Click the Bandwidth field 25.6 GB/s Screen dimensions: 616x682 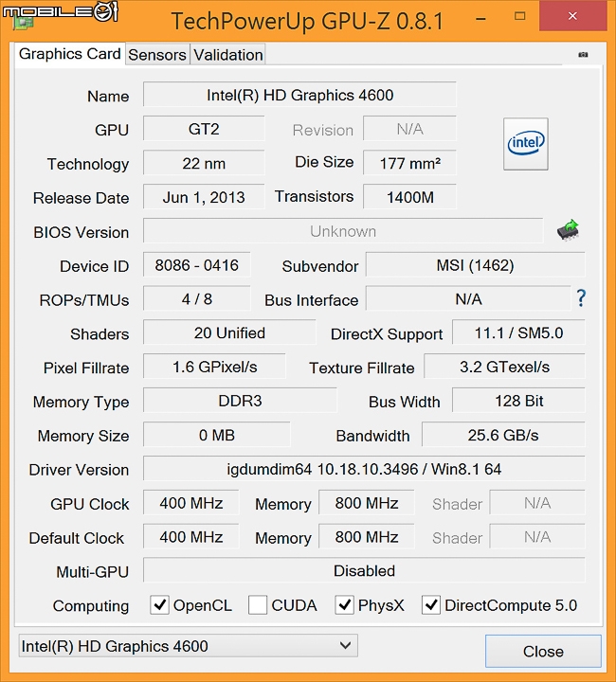[503, 435]
